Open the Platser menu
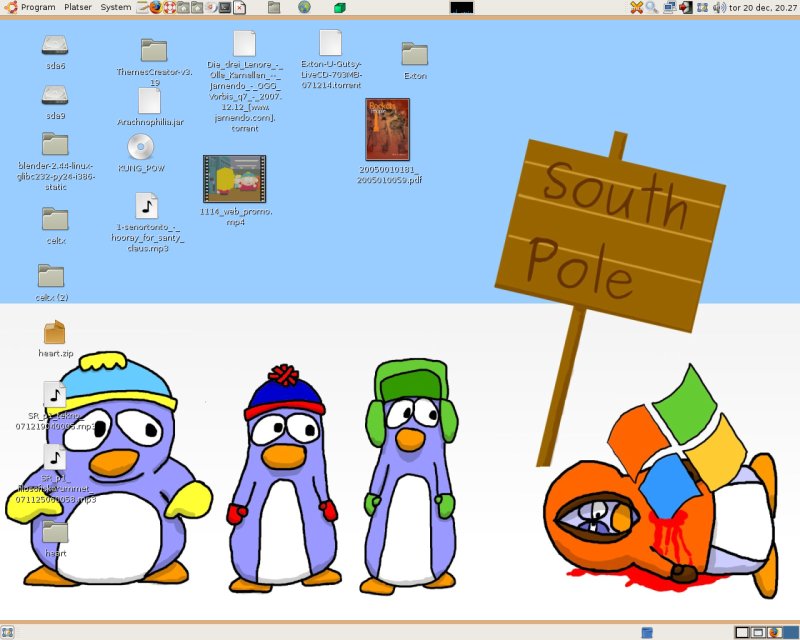Image resolution: width=800 pixels, height=640 pixels. [x=78, y=7]
